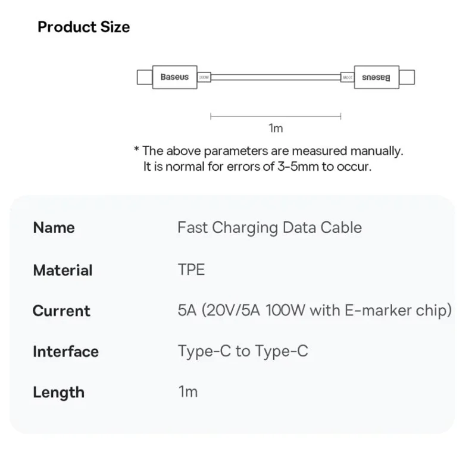Click the 1m dimension line under the cable
This screenshot has width=472, height=476.
pos(276,116)
